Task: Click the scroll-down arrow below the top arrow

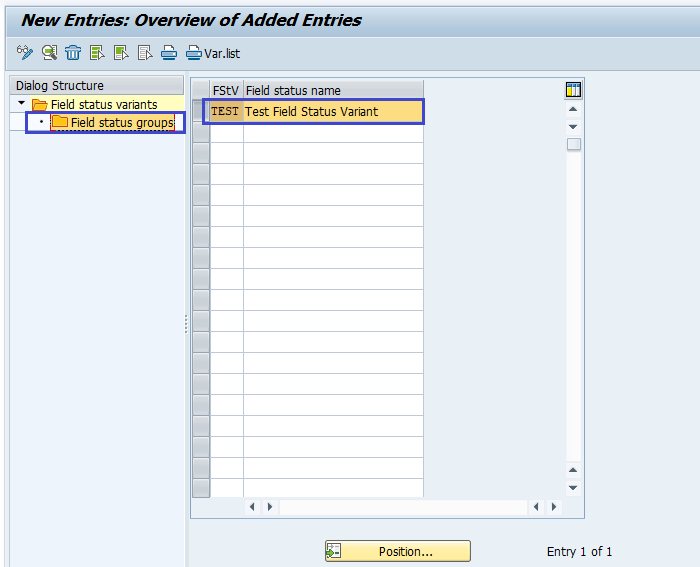Action: [x=573, y=127]
